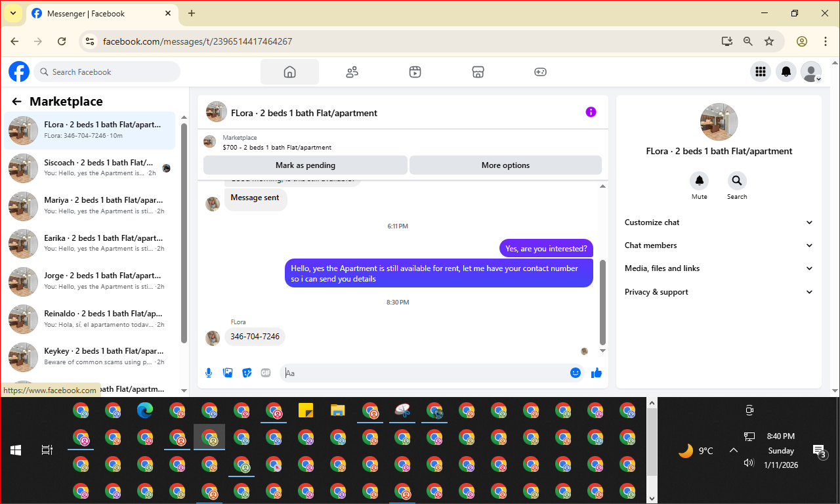This screenshot has width=840, height=504.
Task: Open the Windows Start menu
Action: (16, 450)
